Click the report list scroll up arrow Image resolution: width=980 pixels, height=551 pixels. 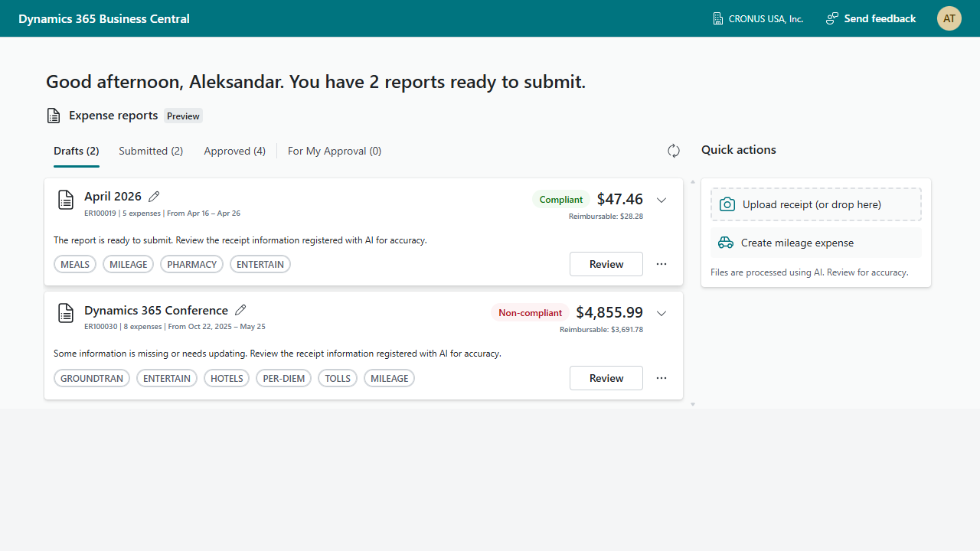[x=693, y=182]
